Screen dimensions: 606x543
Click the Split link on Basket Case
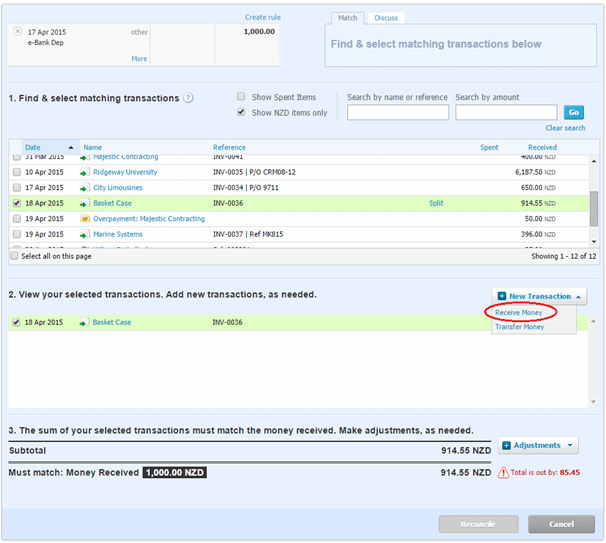[x=436, y=203]
